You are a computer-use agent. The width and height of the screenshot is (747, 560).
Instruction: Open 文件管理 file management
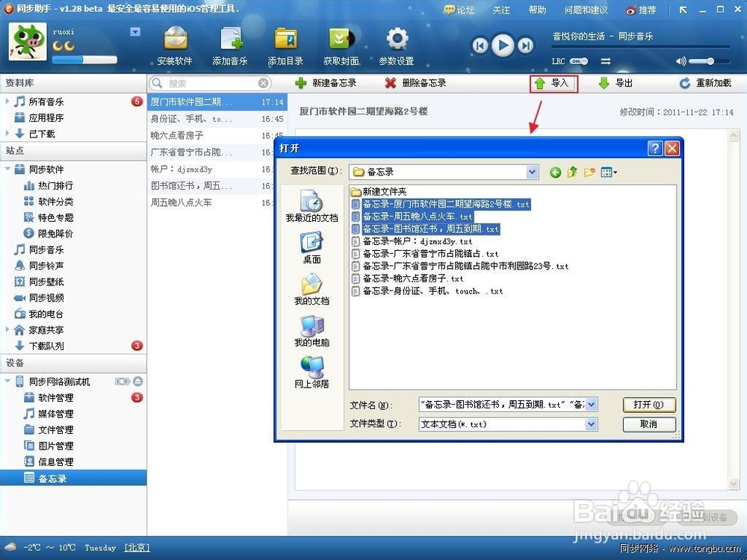coord(55,429)
